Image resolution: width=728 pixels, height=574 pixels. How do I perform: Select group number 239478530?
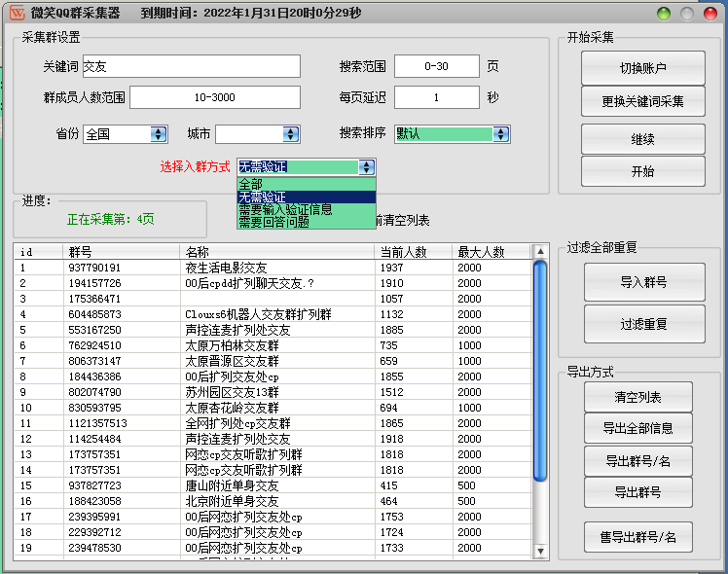pos(94,548)
